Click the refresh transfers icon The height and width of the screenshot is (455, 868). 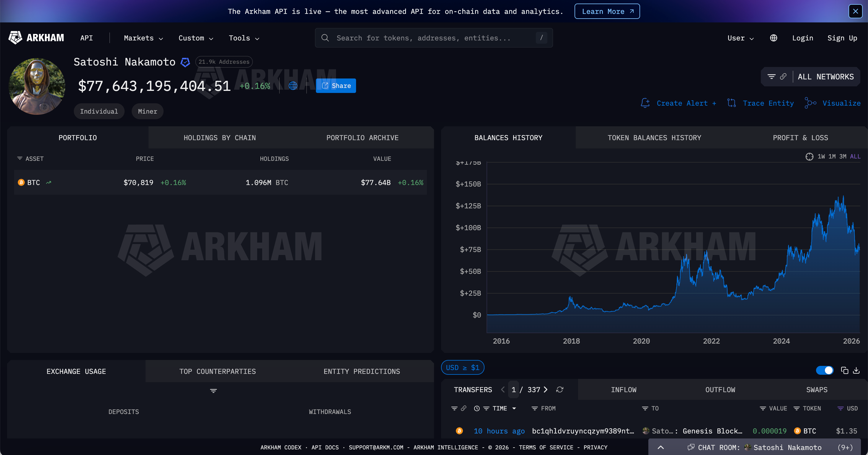560,390
